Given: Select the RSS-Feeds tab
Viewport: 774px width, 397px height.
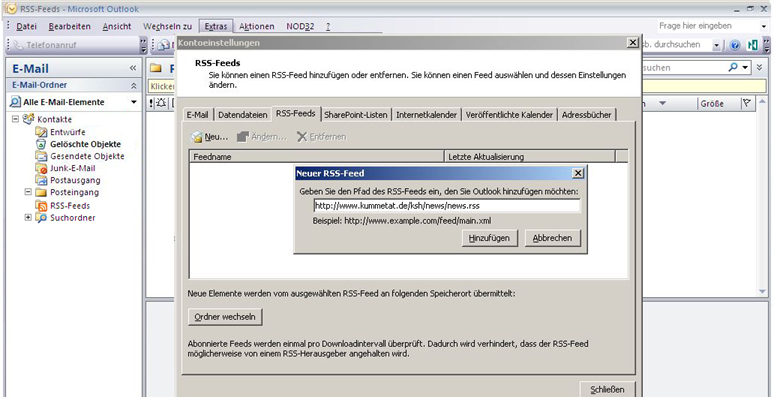Looking at the screenshot, I should (296, 114).
